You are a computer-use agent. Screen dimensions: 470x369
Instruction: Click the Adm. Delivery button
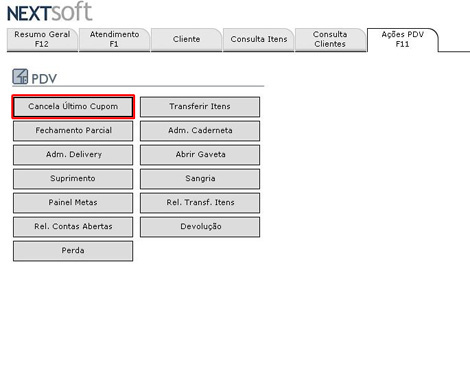(73, 155)
